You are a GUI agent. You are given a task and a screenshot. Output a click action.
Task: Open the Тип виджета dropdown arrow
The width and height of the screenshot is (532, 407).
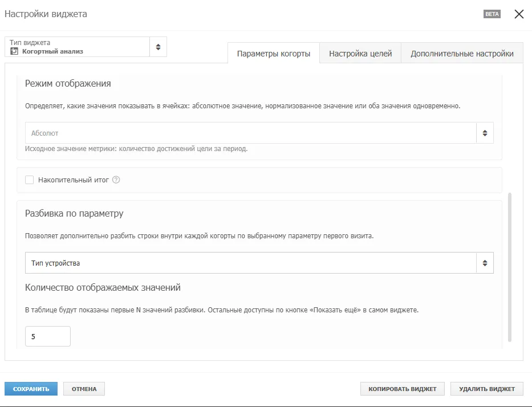158,47
